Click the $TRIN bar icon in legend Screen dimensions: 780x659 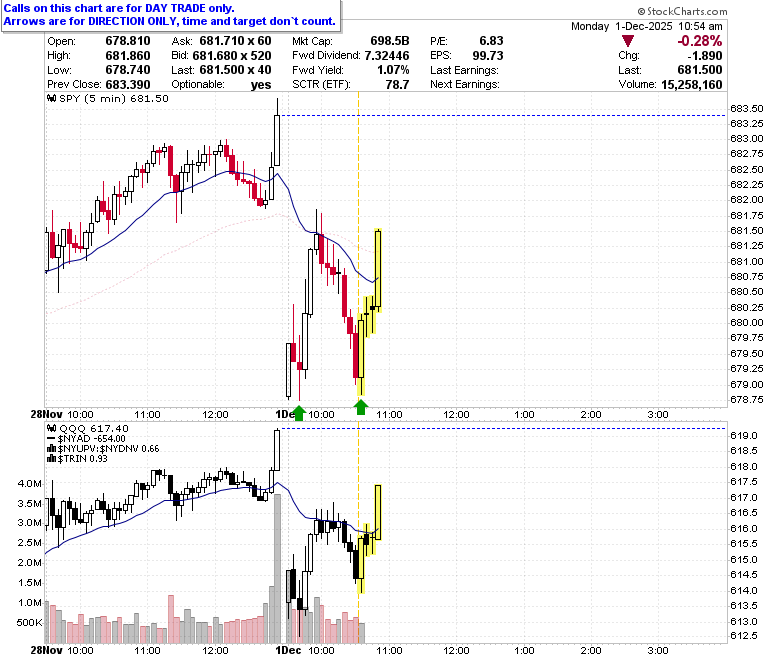tap(52, 459)
